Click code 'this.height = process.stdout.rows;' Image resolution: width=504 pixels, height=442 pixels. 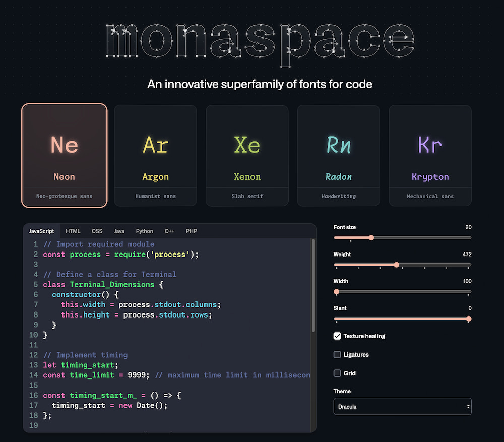point(137,315)
